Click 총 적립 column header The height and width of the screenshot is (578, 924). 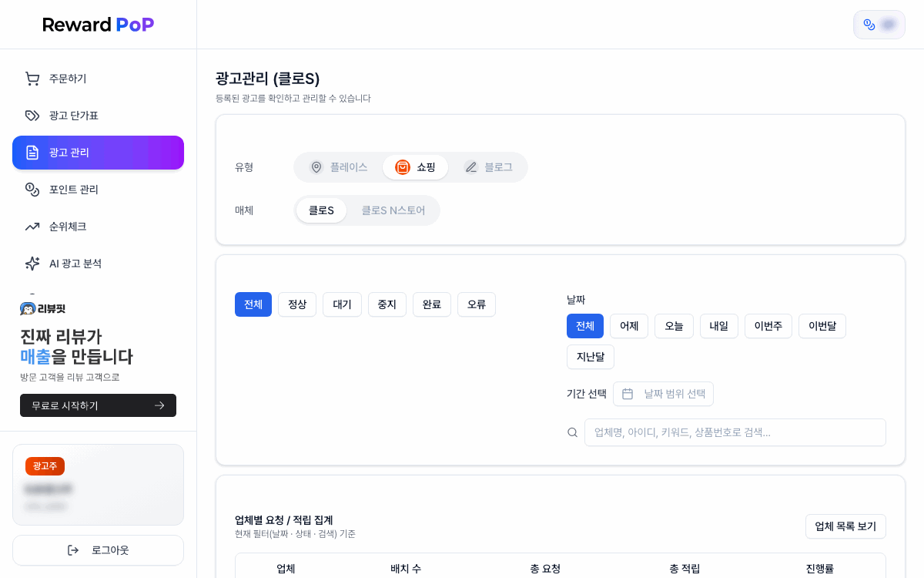685,569
